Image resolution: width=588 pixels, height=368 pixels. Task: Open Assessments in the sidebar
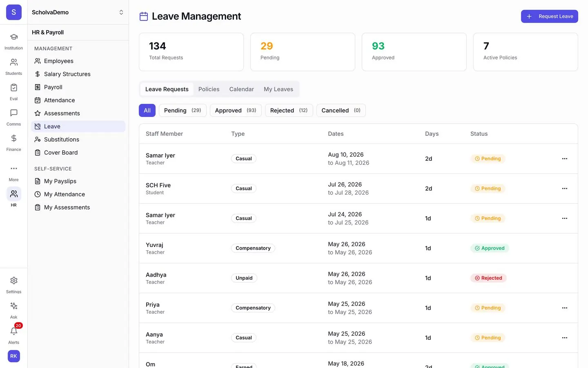click(78, 113)
